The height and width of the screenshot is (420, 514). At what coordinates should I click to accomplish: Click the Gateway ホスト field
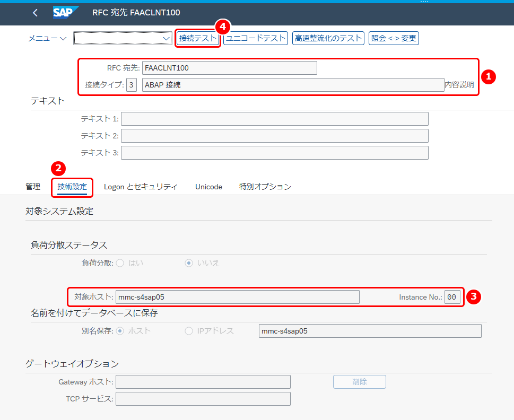[203, 382]
